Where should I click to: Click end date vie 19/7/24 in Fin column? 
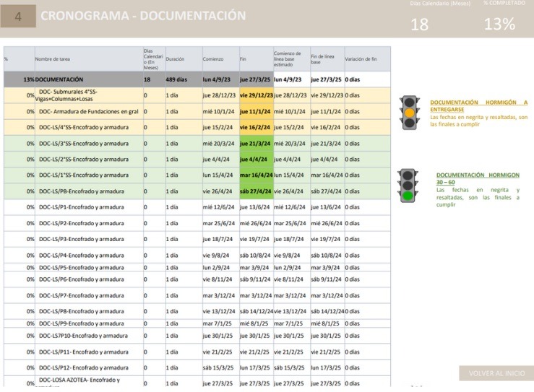pyautogui.click(x=255, y=239)
